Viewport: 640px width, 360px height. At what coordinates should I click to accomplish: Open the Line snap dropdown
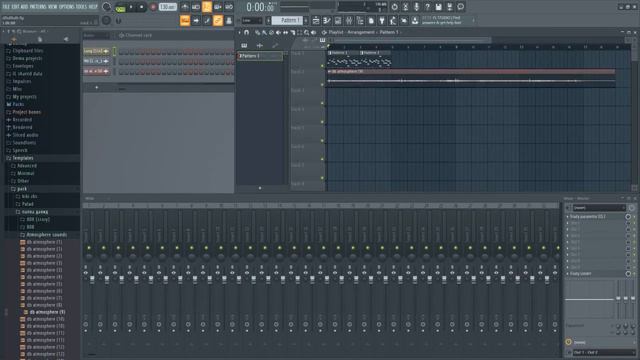click(252, 20)
